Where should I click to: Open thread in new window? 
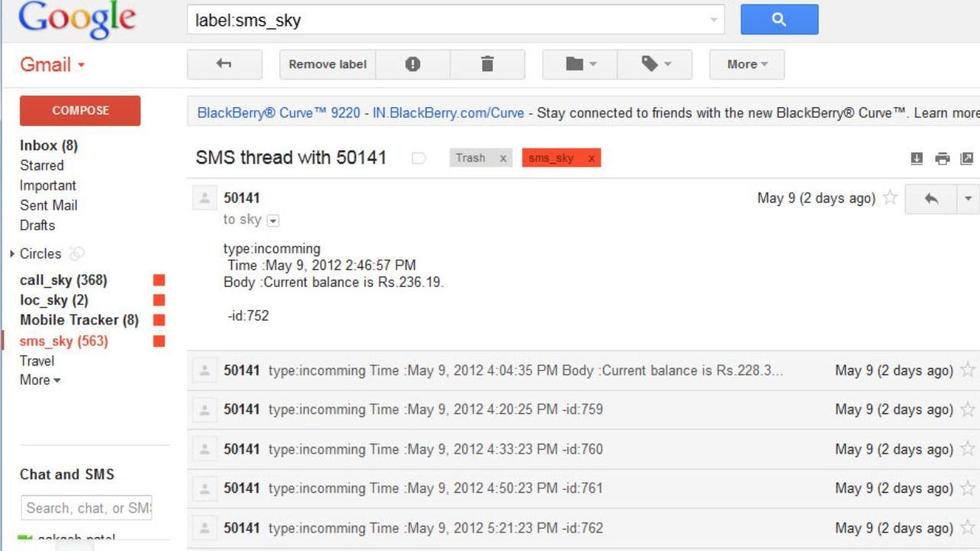[966, 158]
